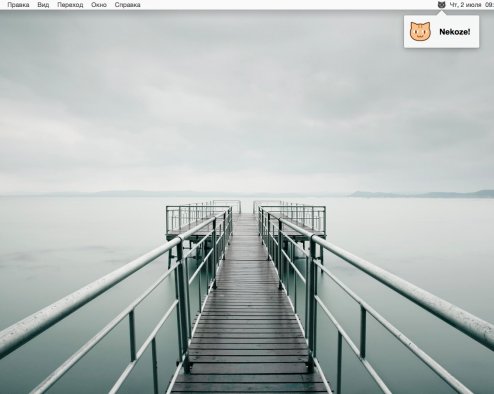494x394 pixels.
Task: Open the Правка menu
Action: [18, 5]
